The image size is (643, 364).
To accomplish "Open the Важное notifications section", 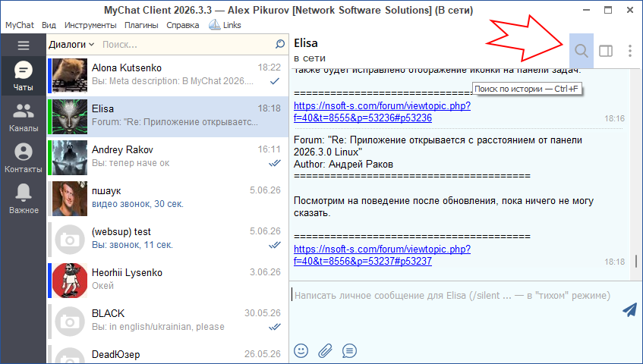I will tap(24, 199).
